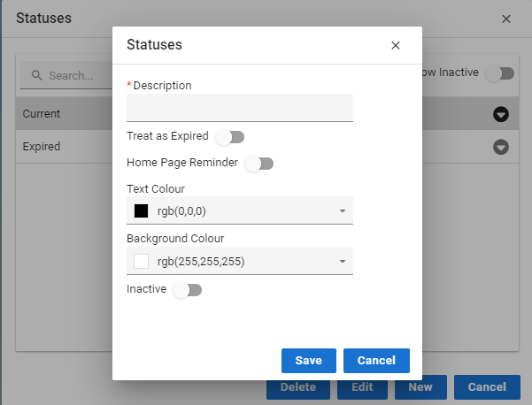Viewport: 532px width, 405px height.
Task: Click the rgb(255,255,255) value text
Action: (201, 262)
